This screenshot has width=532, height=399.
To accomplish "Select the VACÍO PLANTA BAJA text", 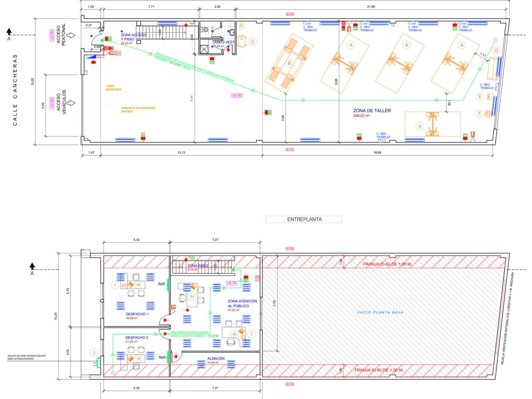I will (x=381, y=312).
